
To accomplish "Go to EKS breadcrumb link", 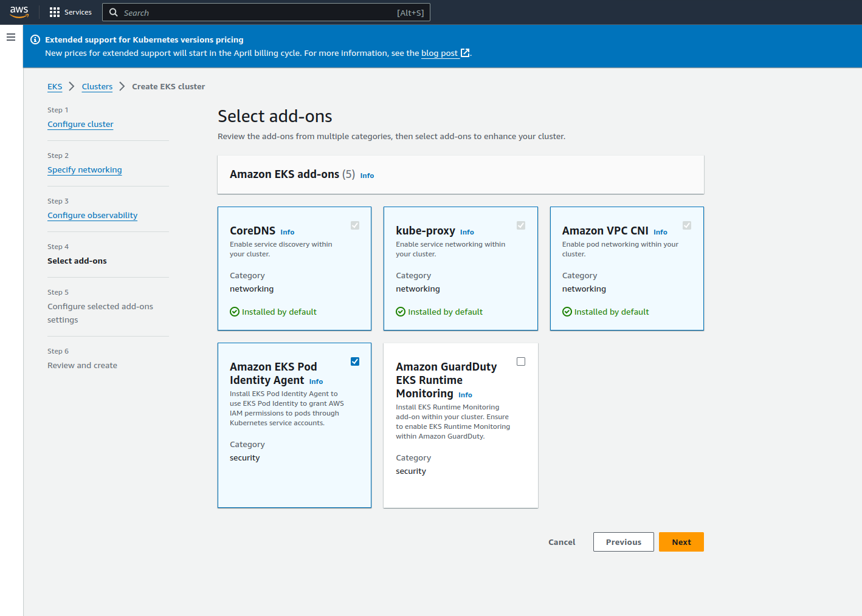I will point(55,86).
